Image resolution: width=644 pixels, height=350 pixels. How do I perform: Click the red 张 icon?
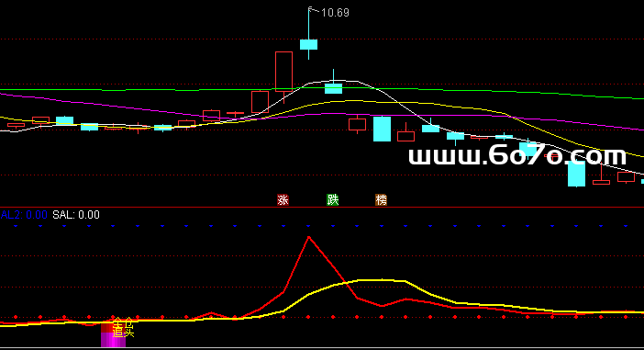(x=283, y=200)
